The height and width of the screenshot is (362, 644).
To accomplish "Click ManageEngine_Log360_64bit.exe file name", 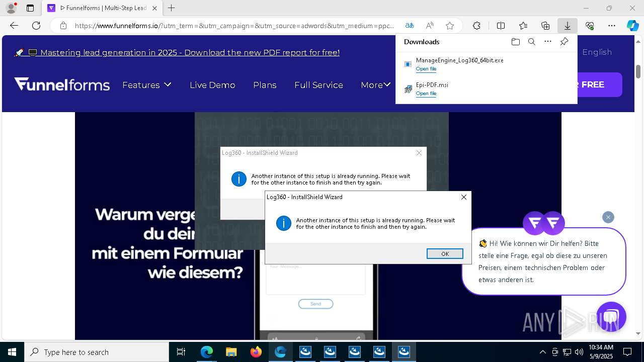I will tap(460, 60).
